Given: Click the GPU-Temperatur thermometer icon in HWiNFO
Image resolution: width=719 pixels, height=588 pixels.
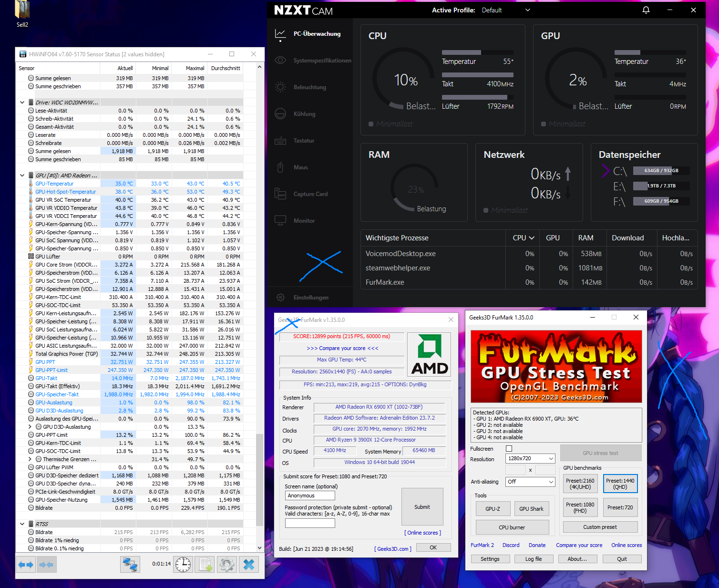Looking at the screenshot, I should tap(31, 184).
